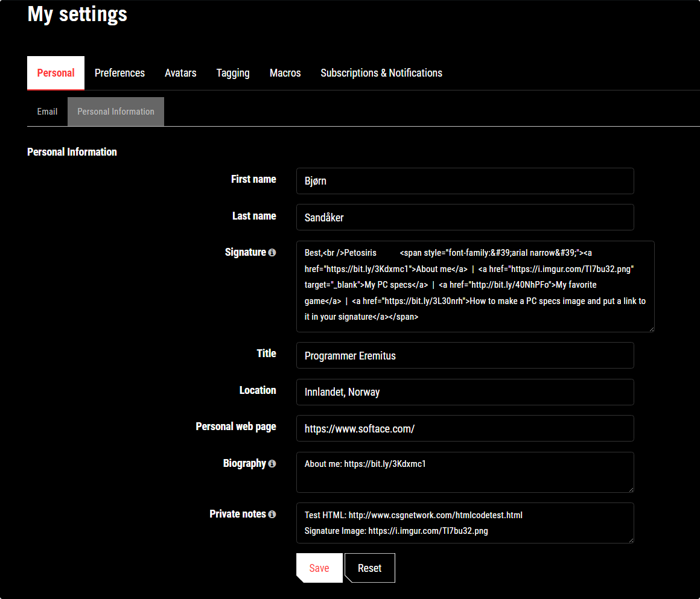
Task: Click the info icon beside Signature
Action: pyautogui.click(x=273, y=252)
